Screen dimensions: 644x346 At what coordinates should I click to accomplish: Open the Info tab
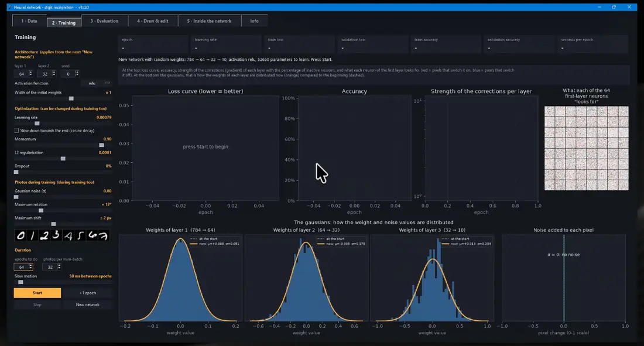(254, 21)
